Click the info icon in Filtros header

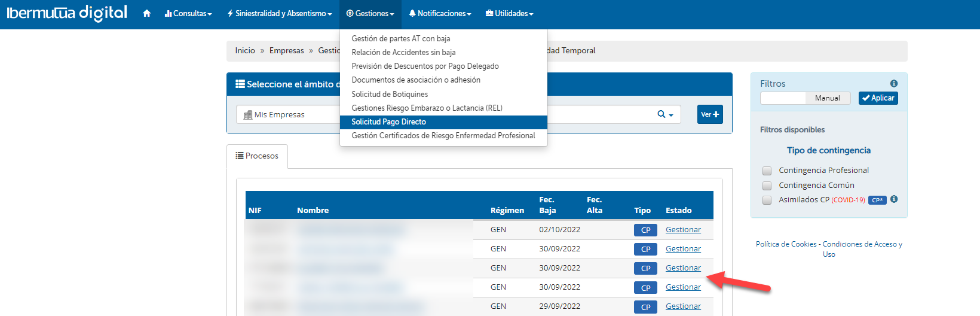coord(893,84)
